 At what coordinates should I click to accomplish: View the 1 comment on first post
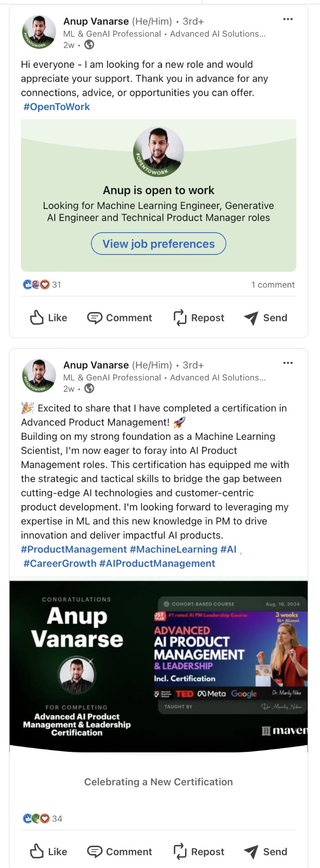tap(273, 285)
